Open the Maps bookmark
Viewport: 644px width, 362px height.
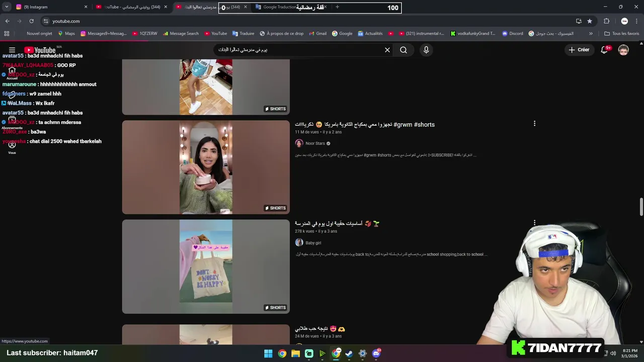pyautogui.click(x=66, y=34)
